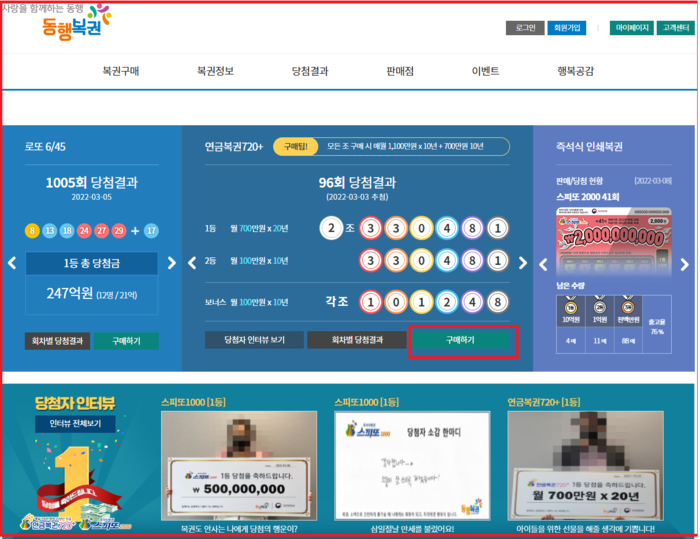Screen dimensions: 700x539
Task: Click the 구매팁! yellow badge
Action: [x=296, y=146]
